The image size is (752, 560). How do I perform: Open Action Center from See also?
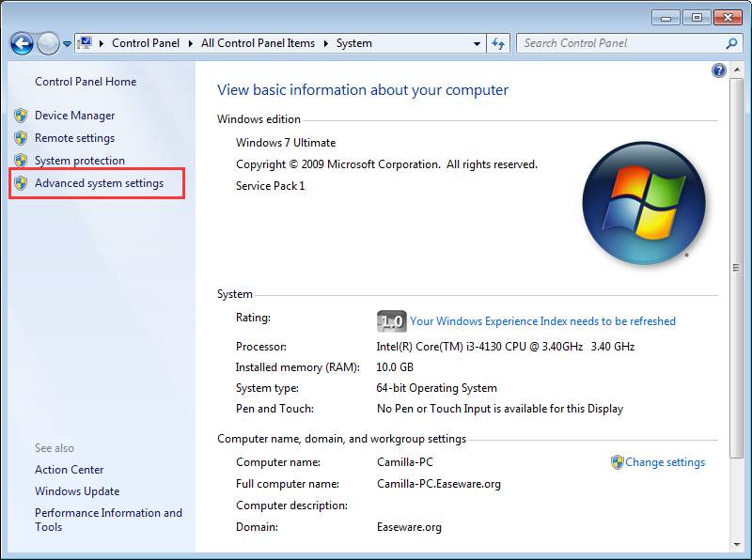click(69, 469)
